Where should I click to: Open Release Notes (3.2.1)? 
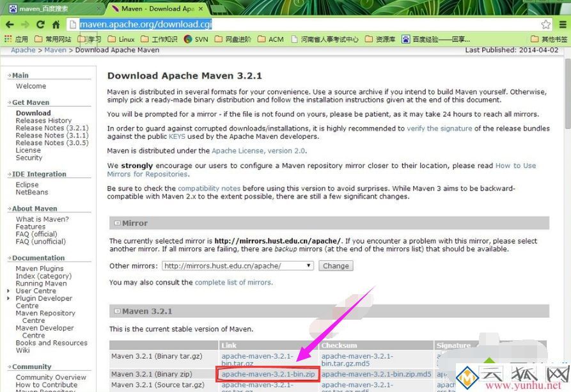tap(52, 128)
